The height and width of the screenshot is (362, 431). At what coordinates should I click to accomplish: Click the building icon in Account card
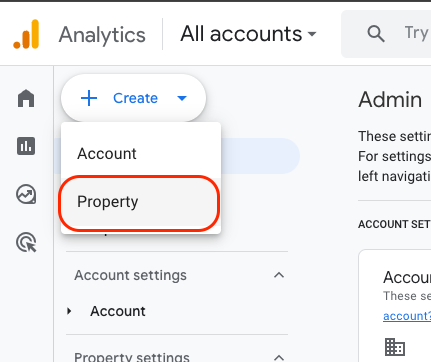(x=395, y=347)
